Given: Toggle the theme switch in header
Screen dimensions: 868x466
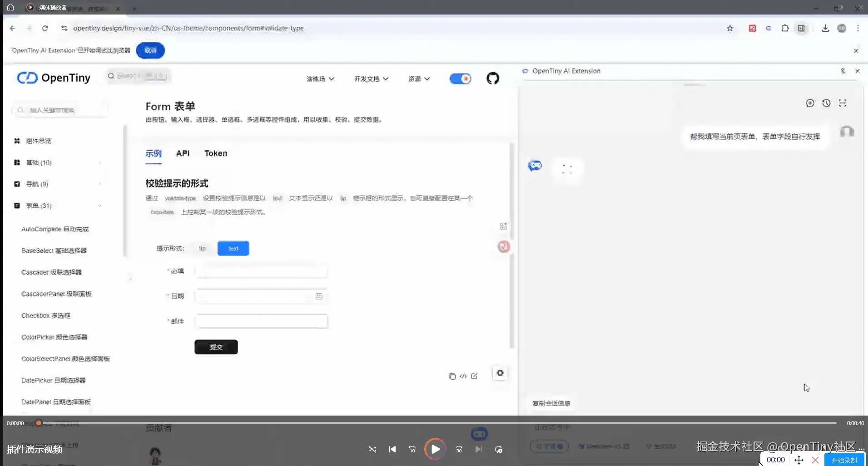Looking at the screenshot, I should pyautogui.click(x=460, y=78).
